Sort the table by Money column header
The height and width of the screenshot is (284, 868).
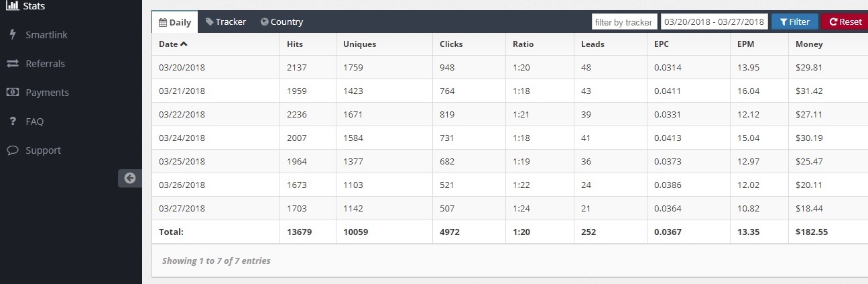[809, 44]
